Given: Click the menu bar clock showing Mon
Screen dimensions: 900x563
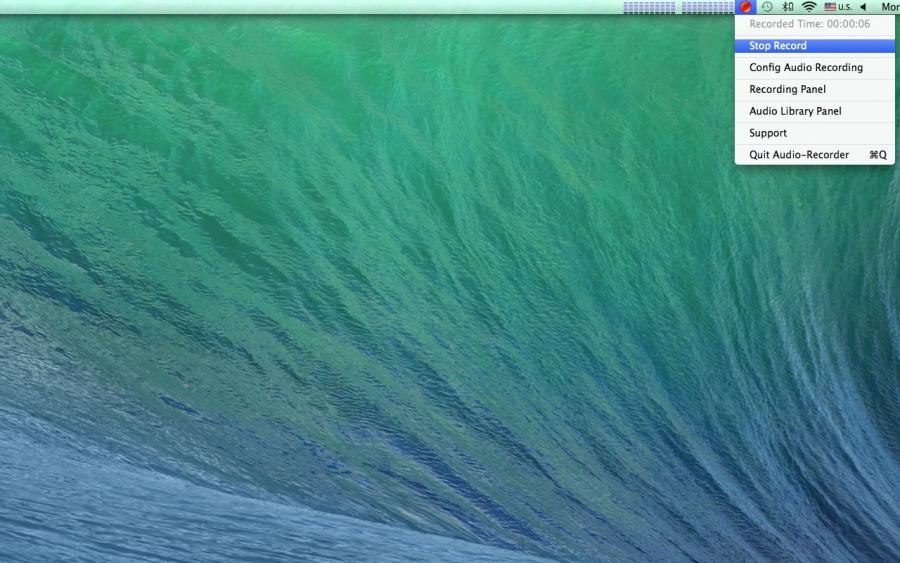Looking at the screenshot, I should tap(890, 7).
